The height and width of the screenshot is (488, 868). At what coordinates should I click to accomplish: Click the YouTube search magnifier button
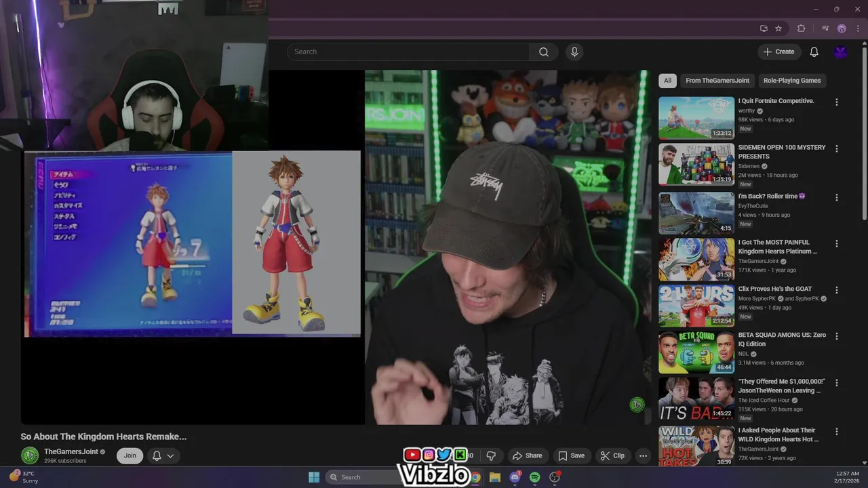pos(544,52)
